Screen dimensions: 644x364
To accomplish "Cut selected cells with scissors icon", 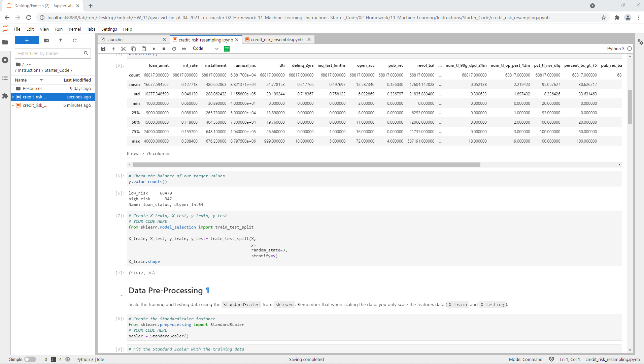I will pos(124,49).
